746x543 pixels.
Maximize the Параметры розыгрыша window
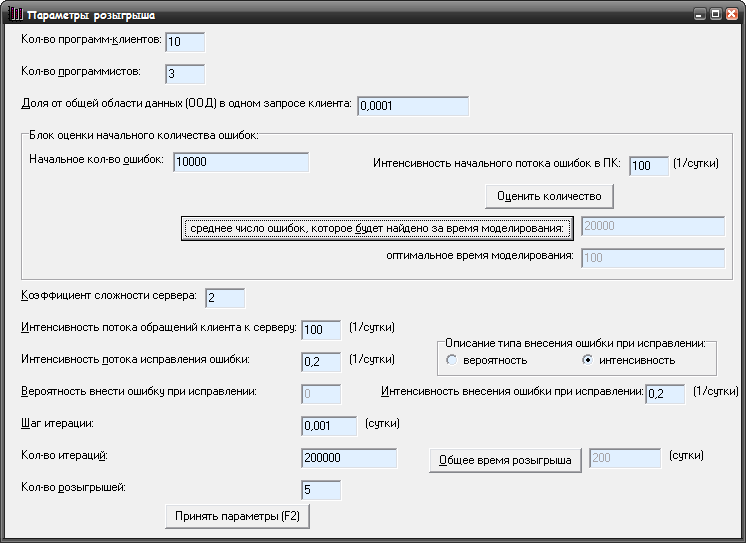click(716, 14)
